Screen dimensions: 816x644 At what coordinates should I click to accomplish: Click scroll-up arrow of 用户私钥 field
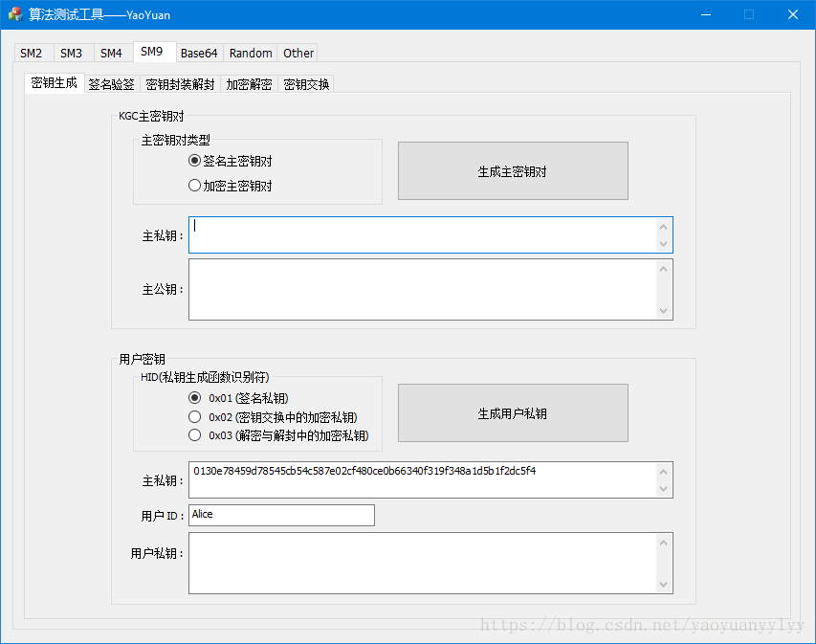tap(663, 543)
